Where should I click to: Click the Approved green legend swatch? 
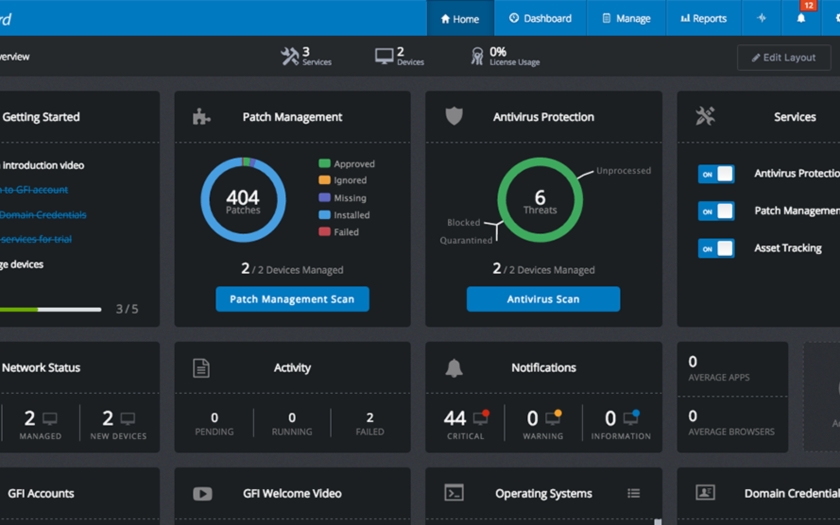[324, 163]
